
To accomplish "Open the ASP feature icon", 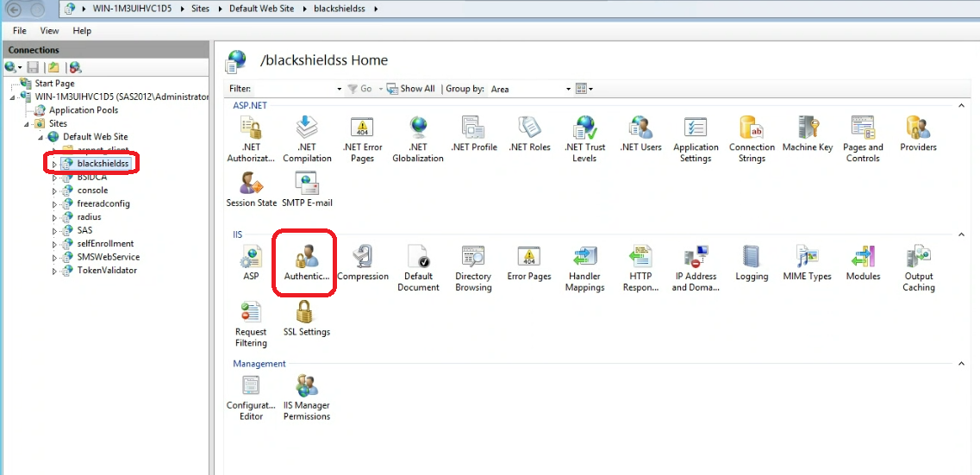I will [x=251, y=263].
